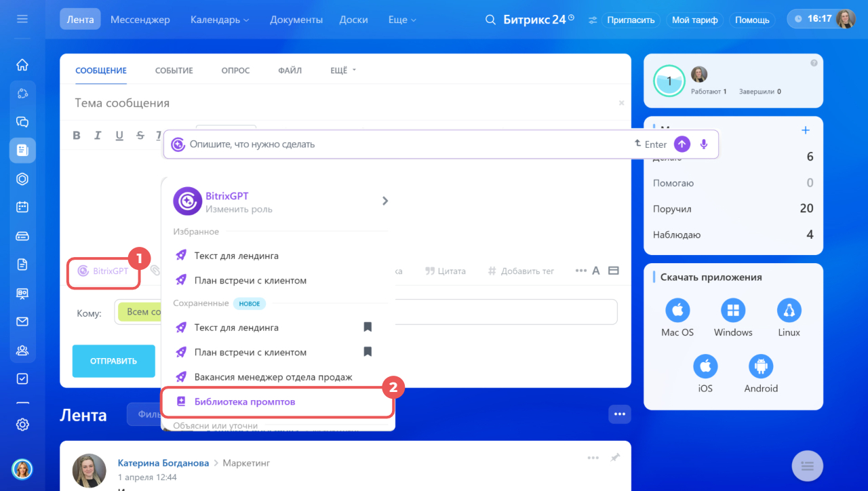The width and height of the screenshot is (868, 491).
Task: Click the Отправить button
Action: 113,361
